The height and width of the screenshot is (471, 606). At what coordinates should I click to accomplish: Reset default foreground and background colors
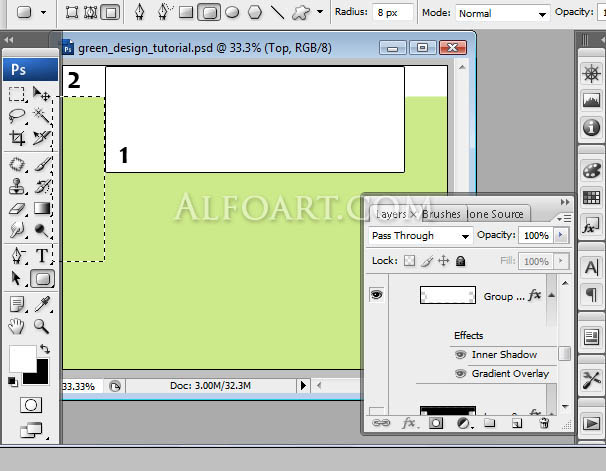point(13,382)
